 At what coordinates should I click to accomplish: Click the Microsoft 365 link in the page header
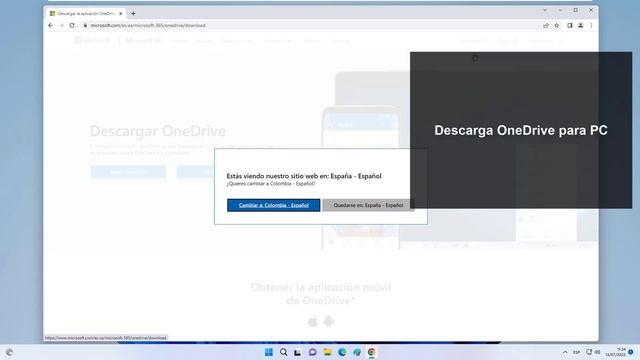pyautogui.click(x=144, y=40)
